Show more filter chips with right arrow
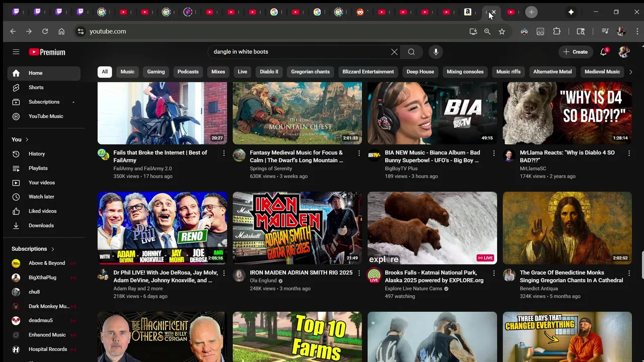This screenshot has height=362, width=644. point(630,72)
